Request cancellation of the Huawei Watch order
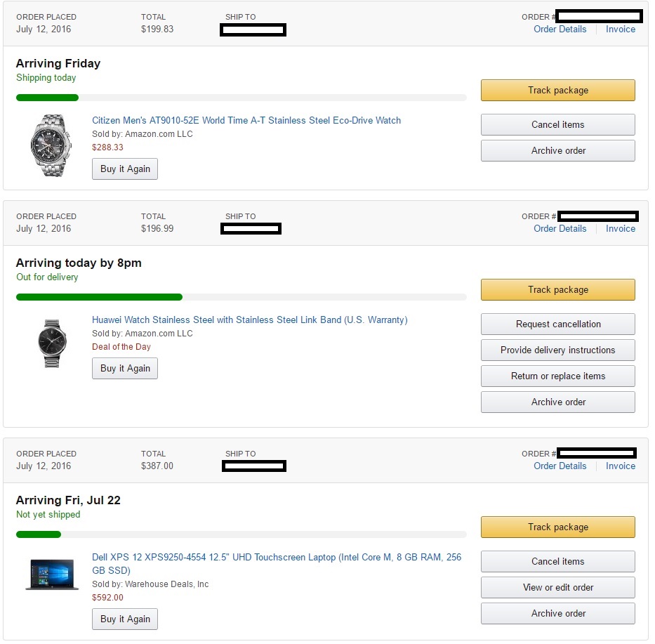The width and height of the screenshot is (655, 644). point(557,324)
